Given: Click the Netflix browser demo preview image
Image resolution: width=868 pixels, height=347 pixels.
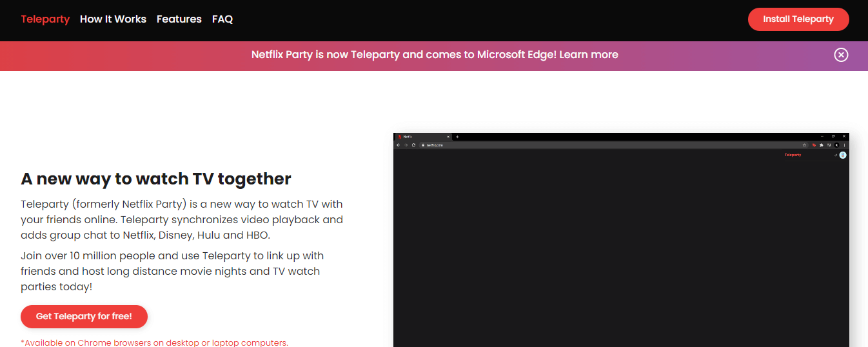Looking at the screenshot, I should (x=621, y=240).
